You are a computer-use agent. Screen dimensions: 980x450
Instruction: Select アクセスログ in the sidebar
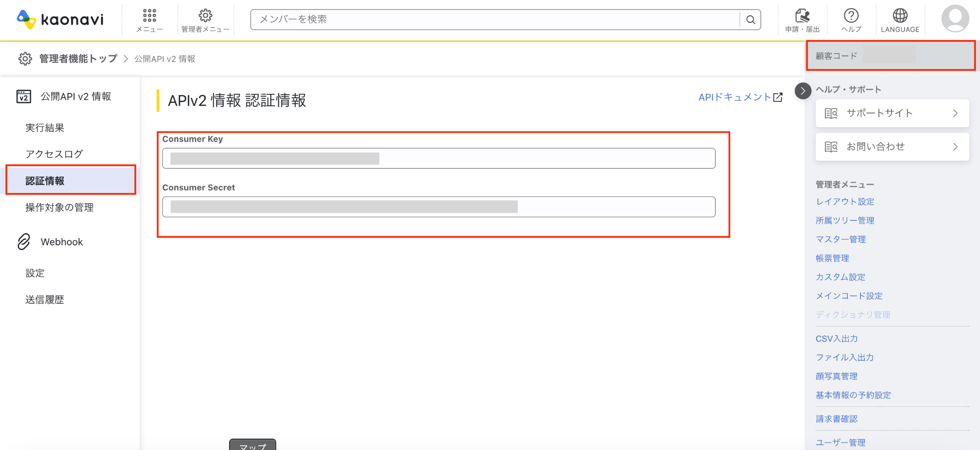click(x=54, y=154)
